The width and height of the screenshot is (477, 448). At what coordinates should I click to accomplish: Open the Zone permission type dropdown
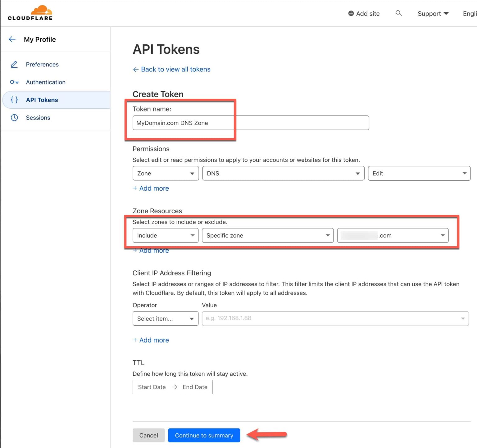[165, 173]
